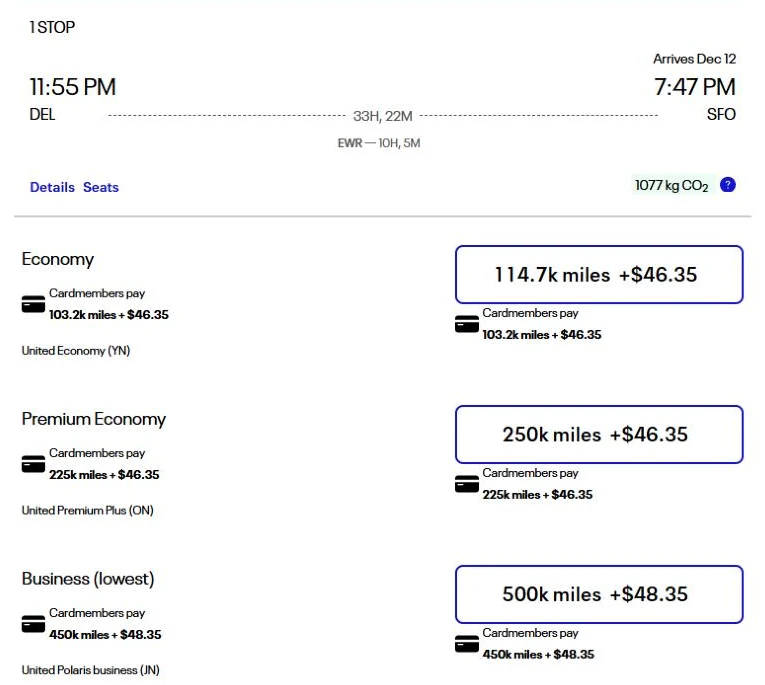
Task: Click arrival time 7:47 PM
Action: [694, 87]
